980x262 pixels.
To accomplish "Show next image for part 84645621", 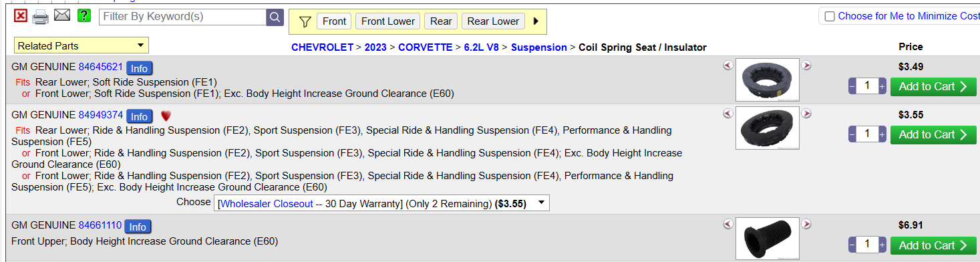I will click(x=806, y=65).
